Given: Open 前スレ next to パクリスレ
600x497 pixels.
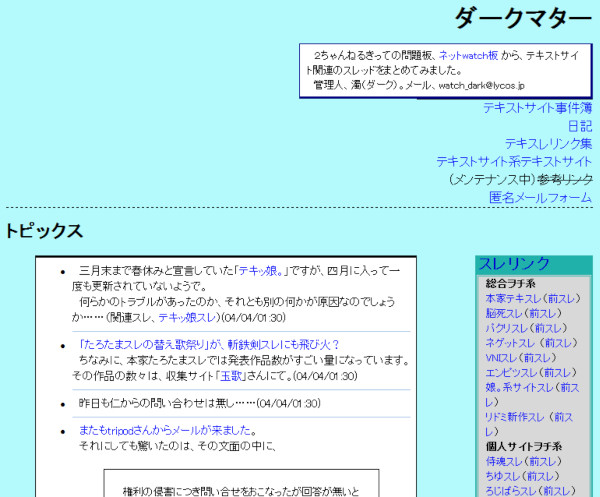Looking at the screenshot, I should click(548, 328).
